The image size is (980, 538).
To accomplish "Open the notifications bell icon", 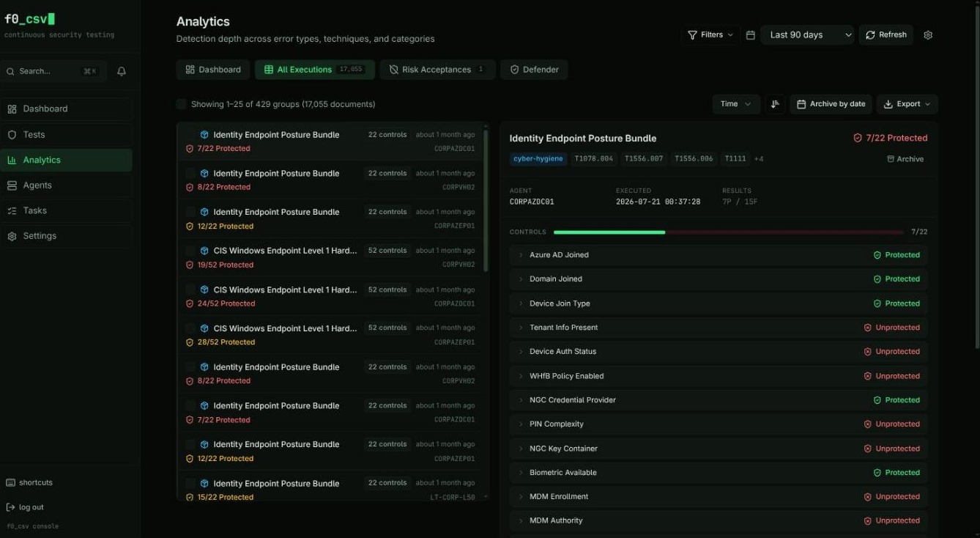I will pos(122,71).
